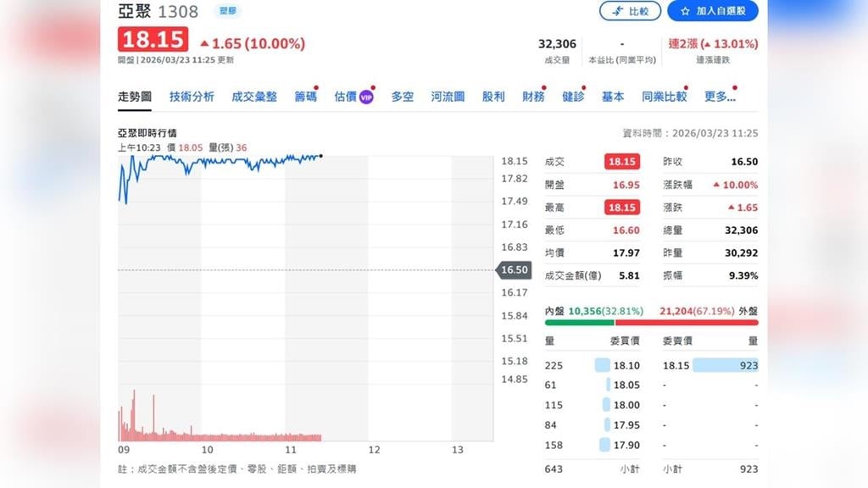868x488 pixels.
Task: Open the 技術分析 tab
Action: pyautogui.click(x=192, y=97)
